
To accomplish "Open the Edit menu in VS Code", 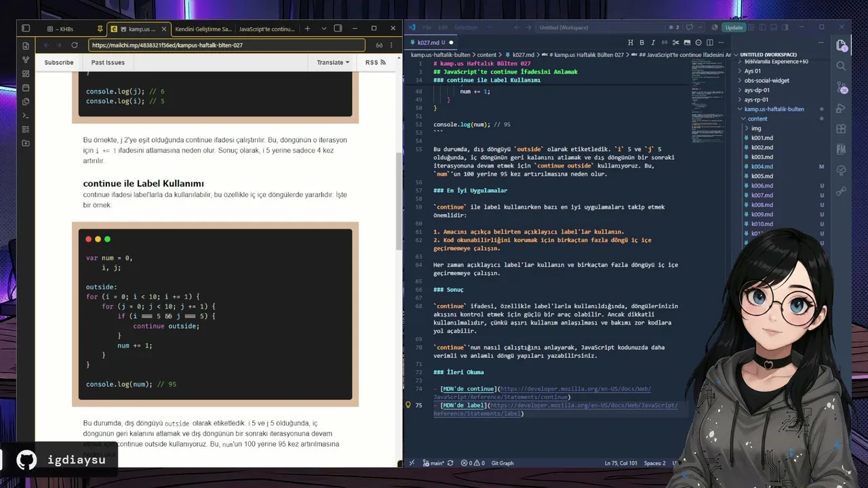I will pyautogui.click(x=443, y=28).
